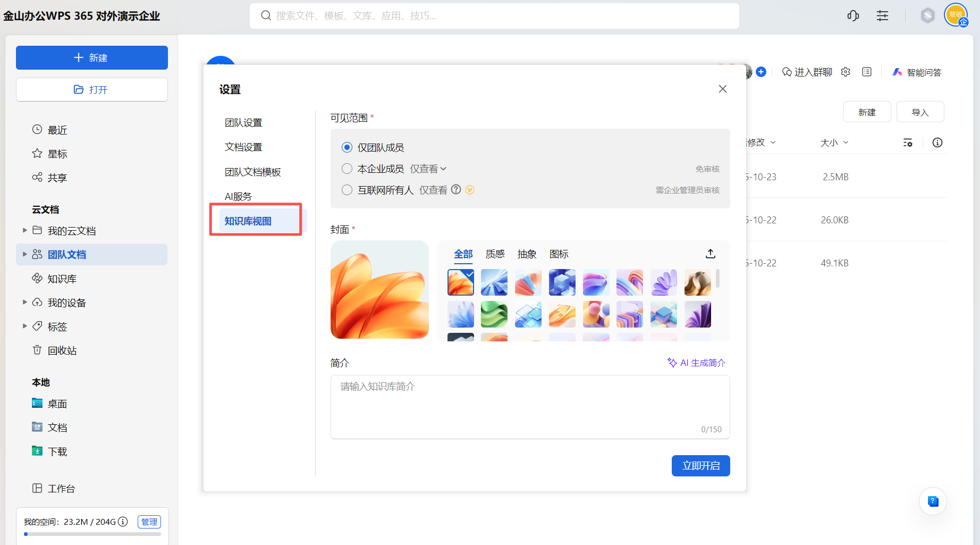The image size is (980, 545).
Task: Click the gray hexagon shield icon
Action: click(927, 15)
